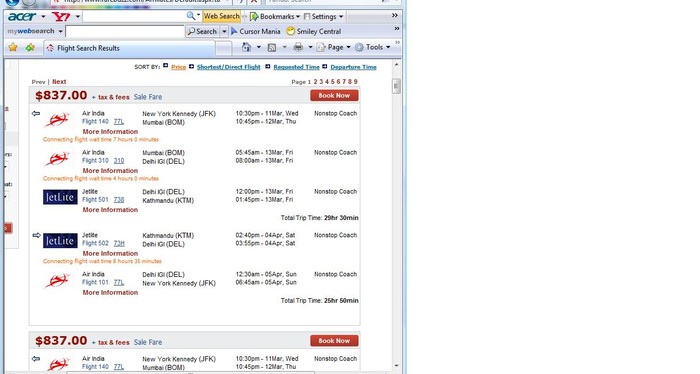Open More Information for Jetlite Flight 501

(110, 210)
